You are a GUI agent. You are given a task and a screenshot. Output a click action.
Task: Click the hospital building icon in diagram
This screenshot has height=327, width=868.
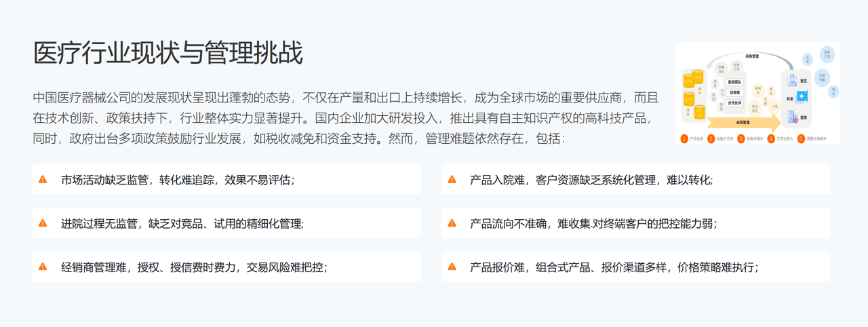(x=791, y=117)
